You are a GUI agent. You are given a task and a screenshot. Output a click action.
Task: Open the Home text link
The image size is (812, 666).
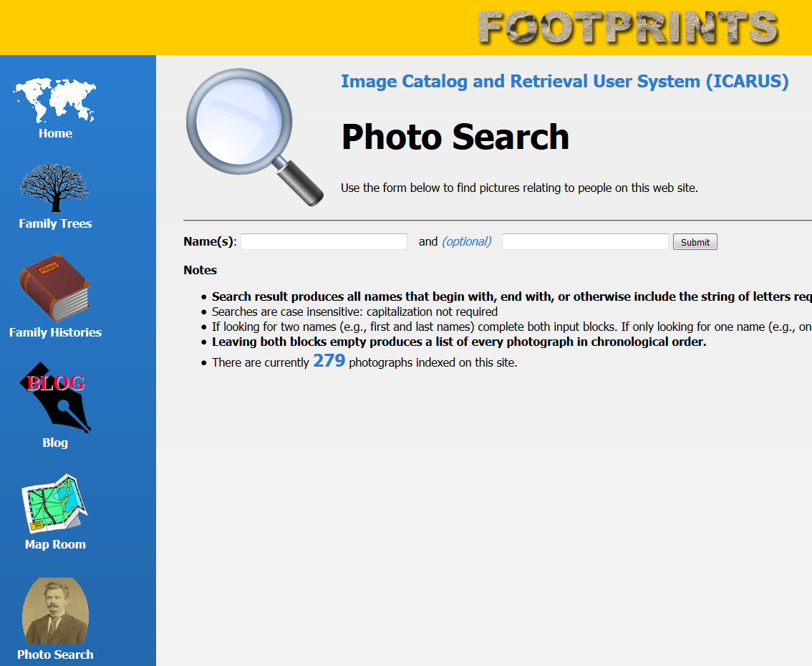point(55,134)
